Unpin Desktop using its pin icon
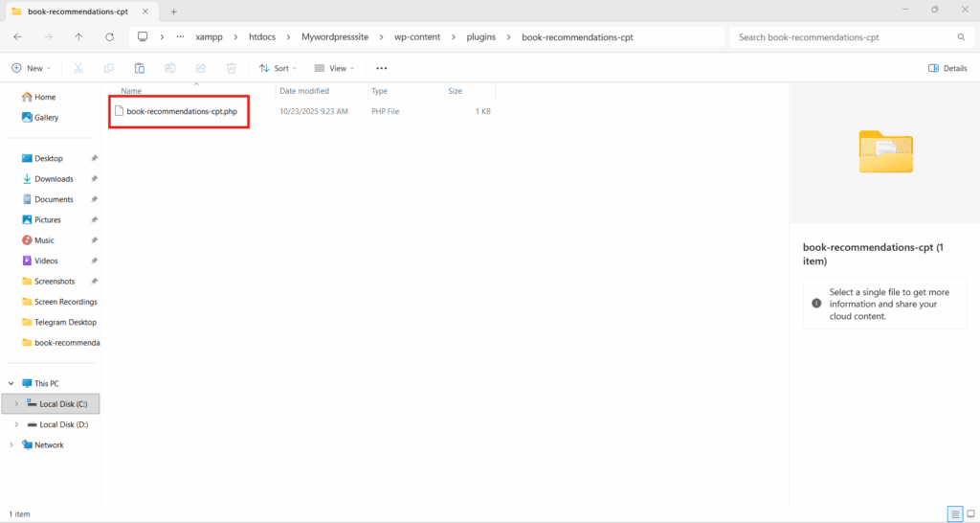The height and width of the screenshot is (523, 980). tap(94, 158)
